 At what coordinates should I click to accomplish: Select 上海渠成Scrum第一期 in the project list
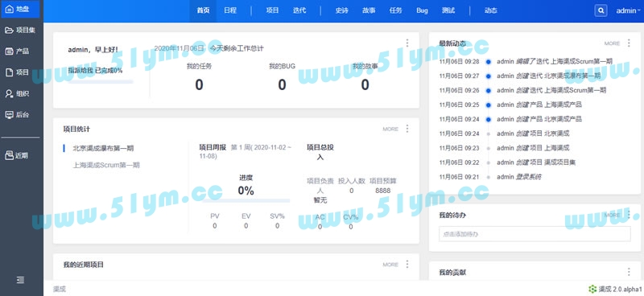click(106, 165)
